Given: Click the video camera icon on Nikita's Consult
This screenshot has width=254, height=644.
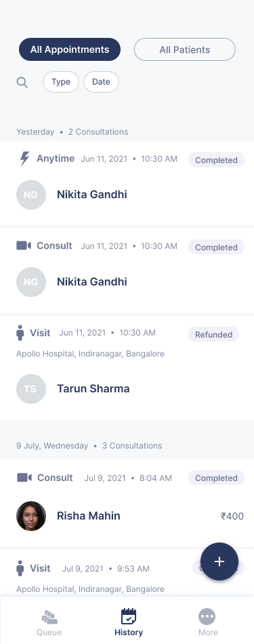Looking at the screenshot, I should coord(24,246).
